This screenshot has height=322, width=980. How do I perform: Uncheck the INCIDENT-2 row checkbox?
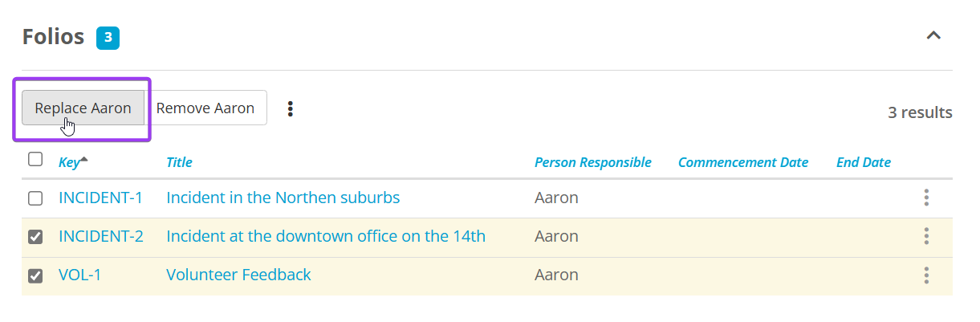35,237
